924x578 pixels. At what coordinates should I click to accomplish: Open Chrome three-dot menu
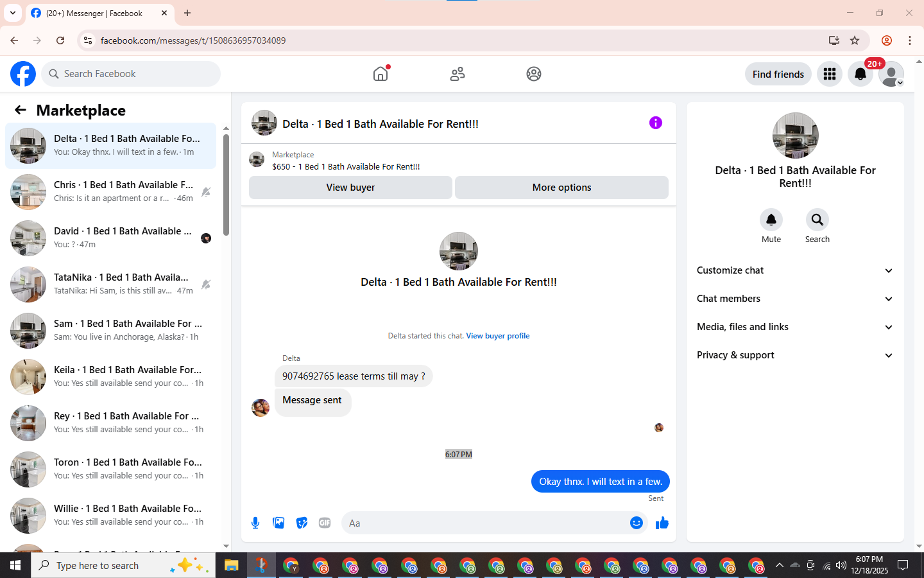coord(910,40)
